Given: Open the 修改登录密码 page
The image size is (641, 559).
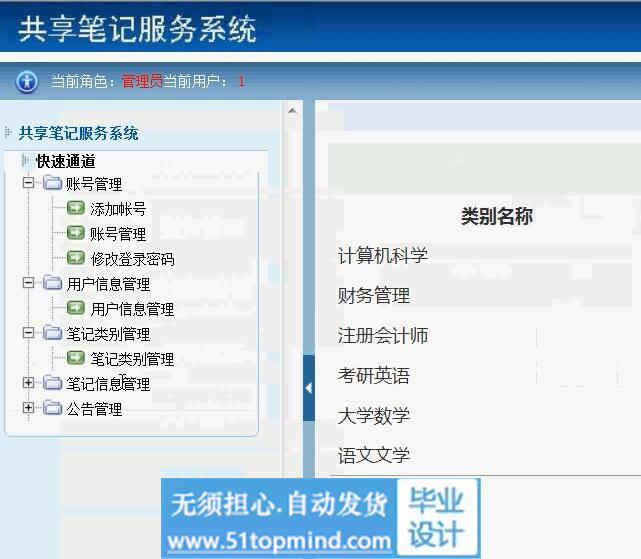Looking at the screenshot, I should (x=132, y=259).
